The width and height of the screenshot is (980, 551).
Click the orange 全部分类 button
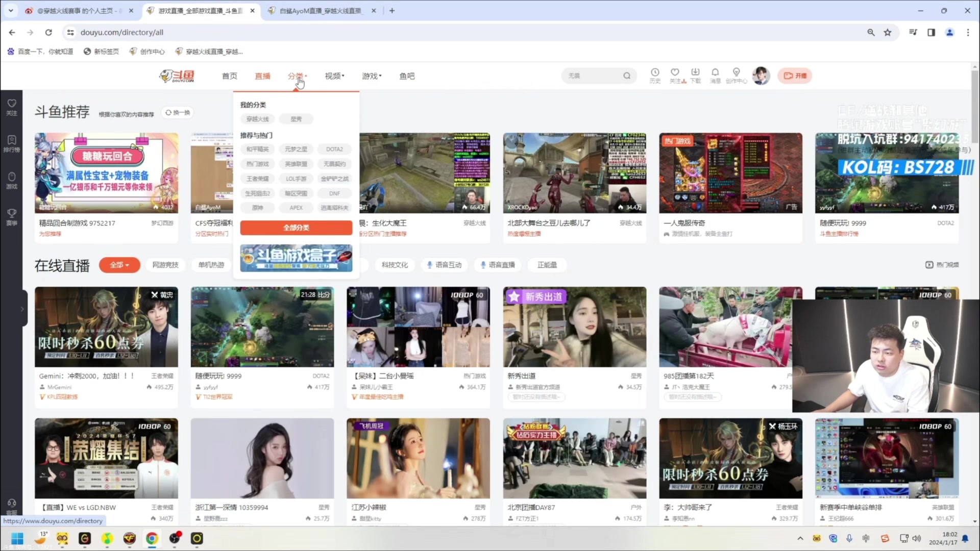(x=296, y=228)
